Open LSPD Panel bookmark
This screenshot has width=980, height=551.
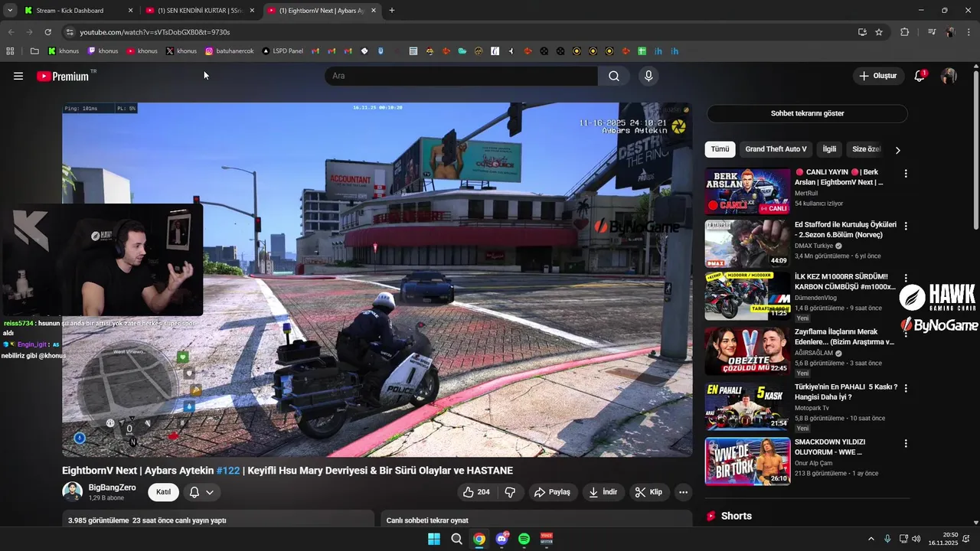(283, 51)
